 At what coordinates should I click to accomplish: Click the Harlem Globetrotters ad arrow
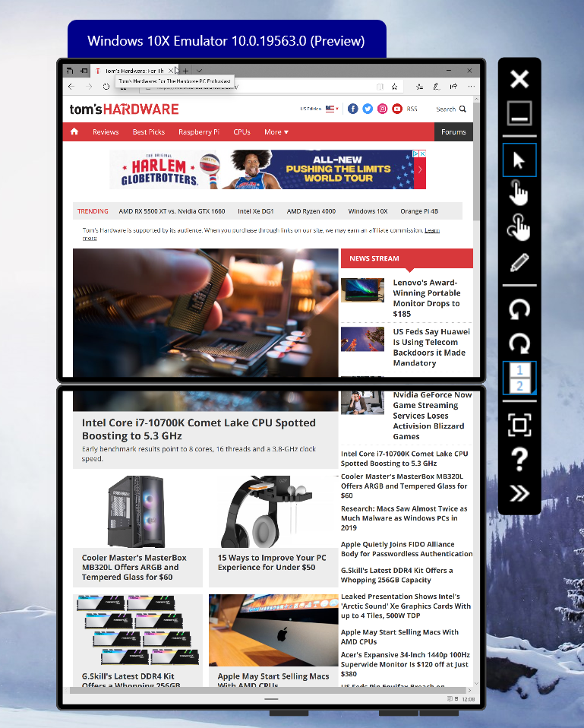(420, 169)
